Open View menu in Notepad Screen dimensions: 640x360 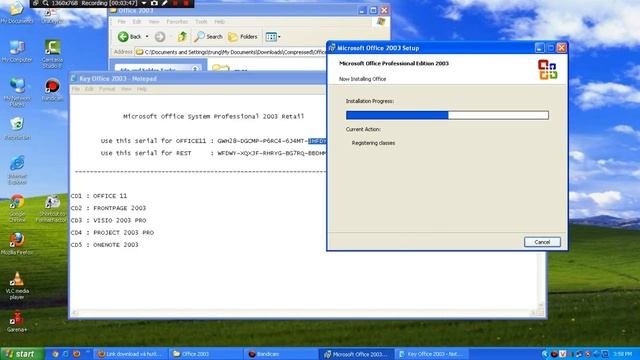pos(126,89)
